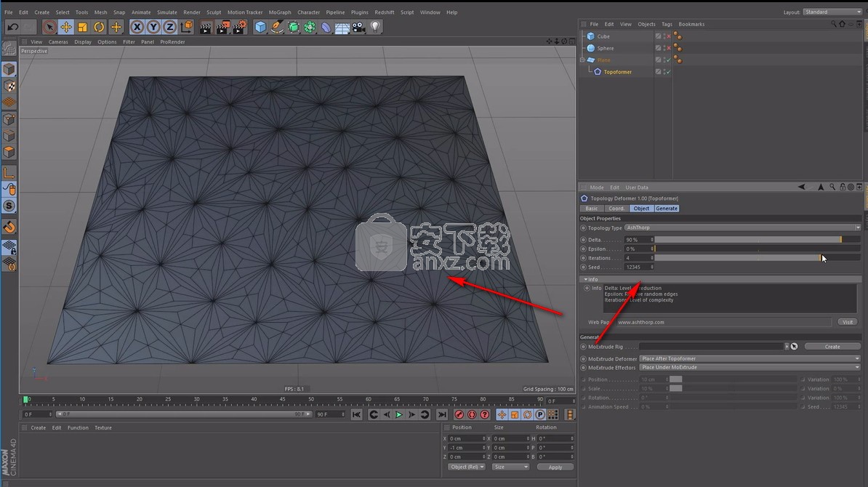
Task: Switch to Model mode icon
Action: (x=9, y=69)
